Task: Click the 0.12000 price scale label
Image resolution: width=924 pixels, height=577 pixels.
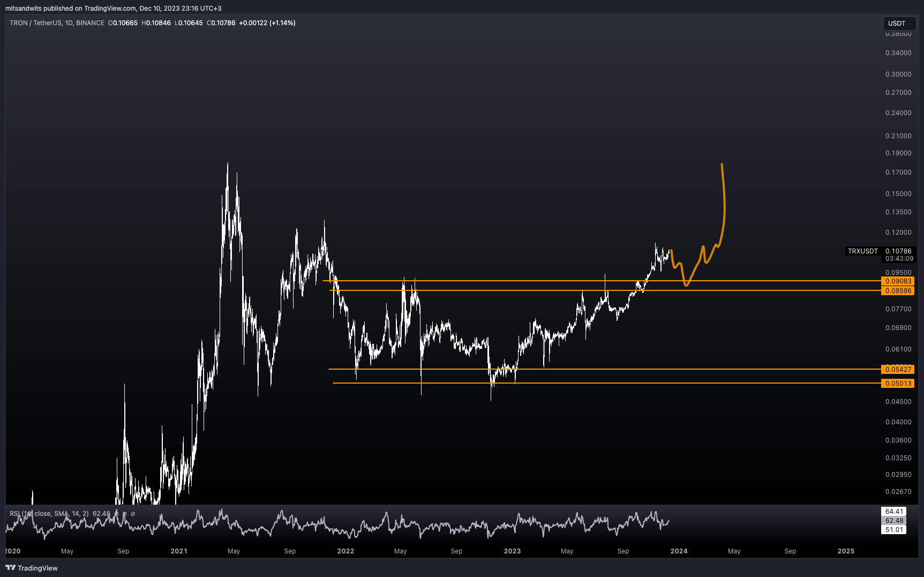Action: (898, 233)
